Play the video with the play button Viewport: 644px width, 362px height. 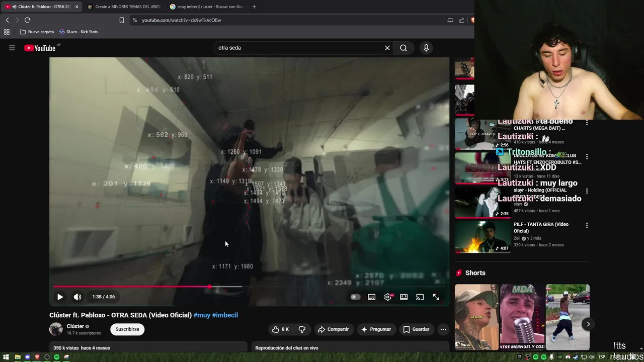click(60, 297)
